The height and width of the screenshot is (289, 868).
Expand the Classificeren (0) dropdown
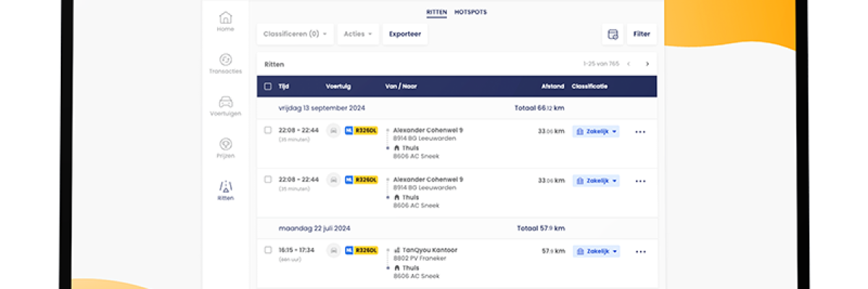point(295,34)
